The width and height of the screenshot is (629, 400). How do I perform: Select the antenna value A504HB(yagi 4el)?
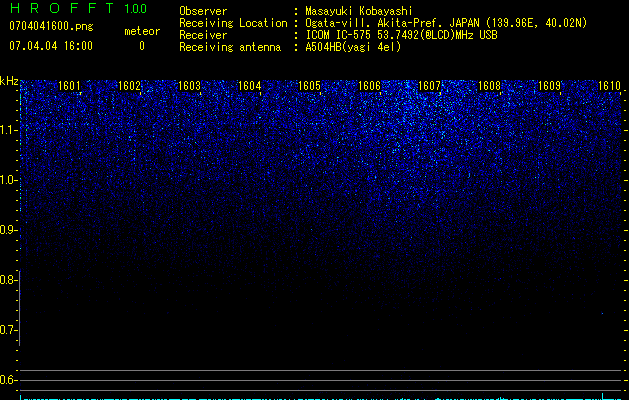pyautogui.click(x=353, y=47)
